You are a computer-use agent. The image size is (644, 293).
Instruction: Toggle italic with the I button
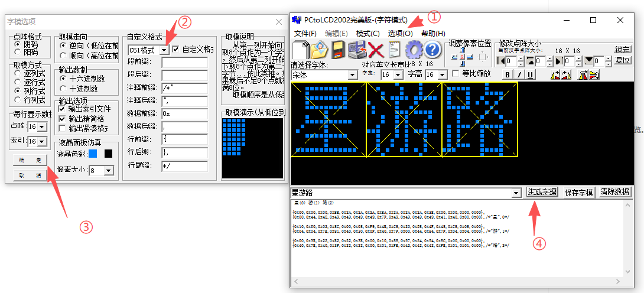click(x=519, y=74)
